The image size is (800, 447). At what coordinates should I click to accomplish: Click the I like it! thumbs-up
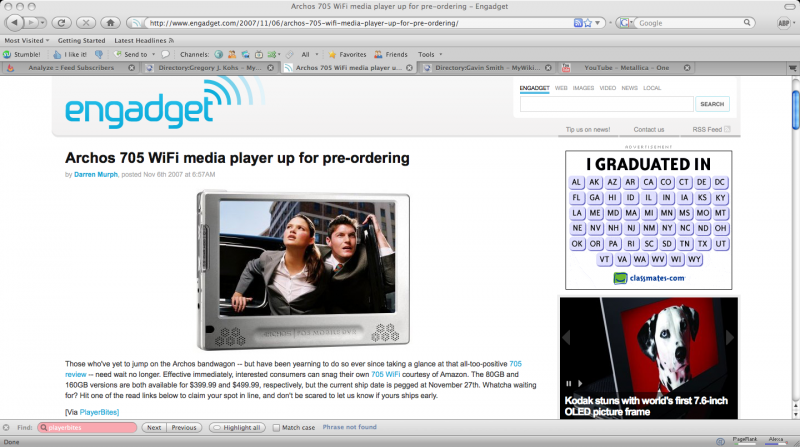point(70,54)
